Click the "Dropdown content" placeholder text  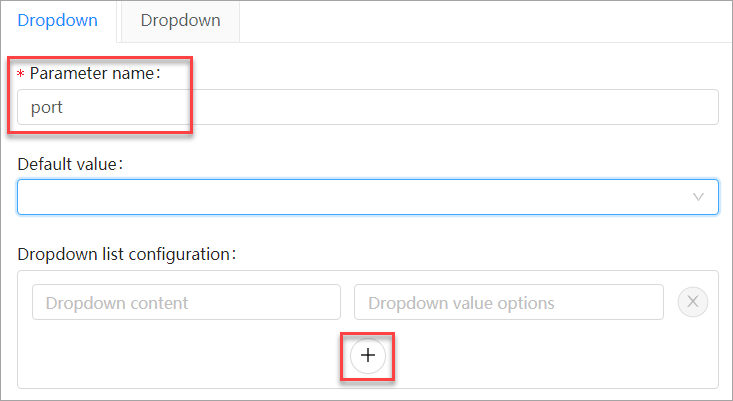click(x=117, y=302)
